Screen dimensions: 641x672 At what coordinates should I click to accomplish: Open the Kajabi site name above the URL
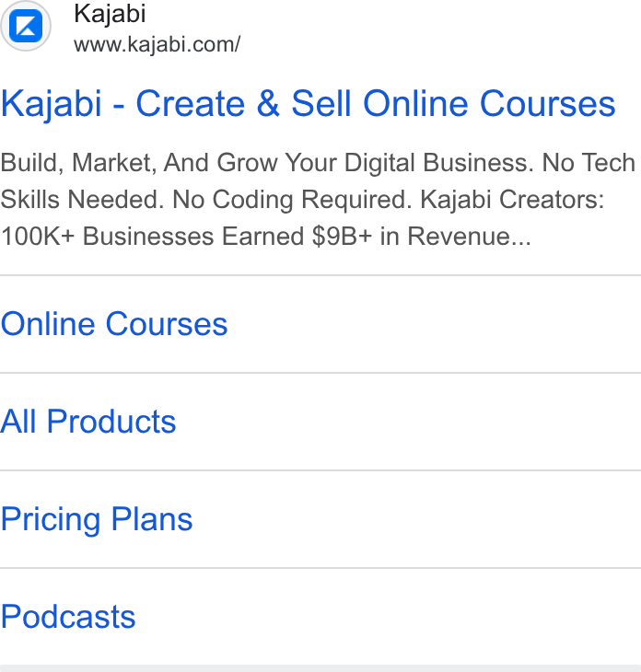tap(110, 14)
